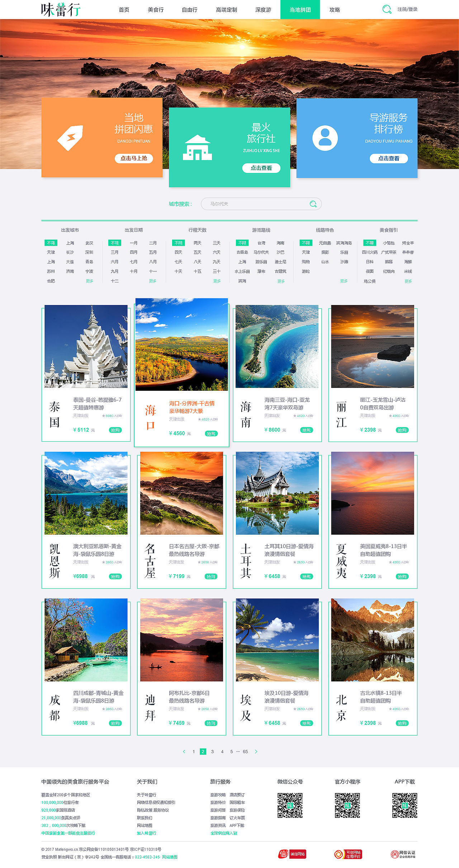The width and height of the screenshot is (459, 868).
Task: Open the 土耳其 temple thumbnail image
Action: coord(277,493)
